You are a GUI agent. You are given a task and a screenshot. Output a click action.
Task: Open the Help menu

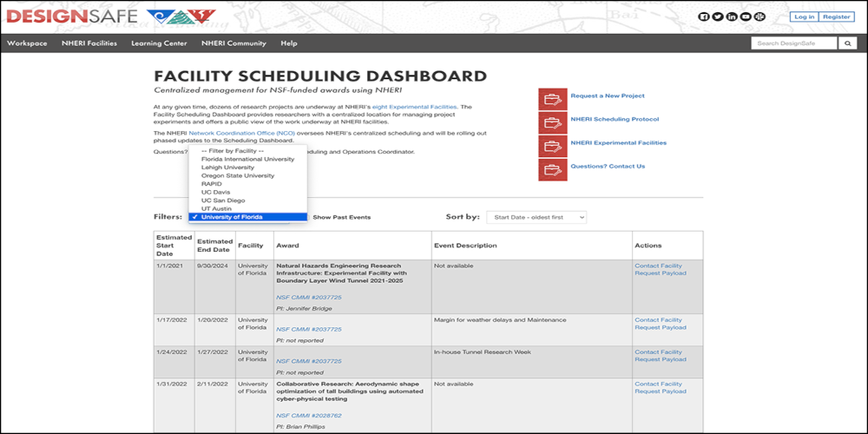[288, 43]
